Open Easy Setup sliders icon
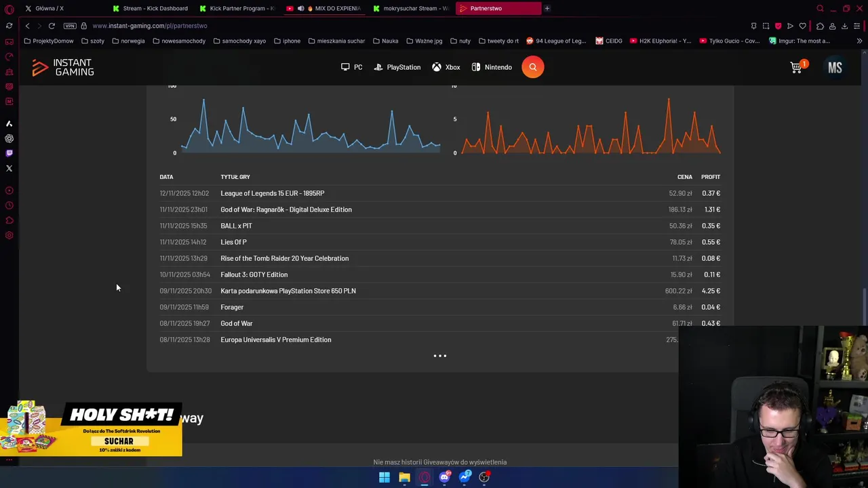 [857, 26]
